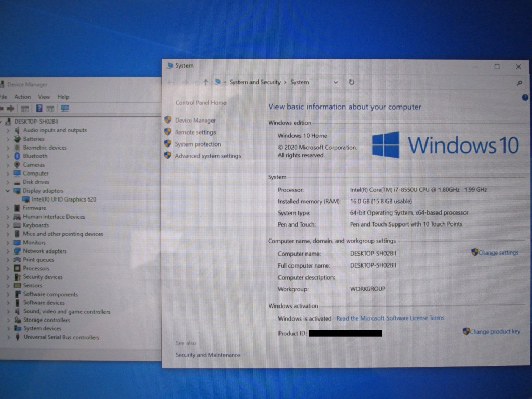The height and width of the screenshot is (399, 532).
Task: Select the System devices icon
Action: click(18, 328)
